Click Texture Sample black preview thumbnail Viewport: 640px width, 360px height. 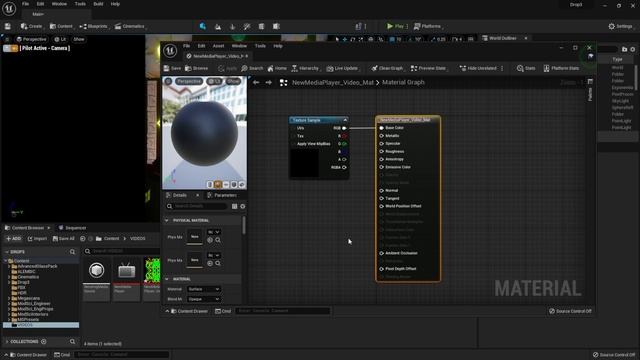point(304,163)
